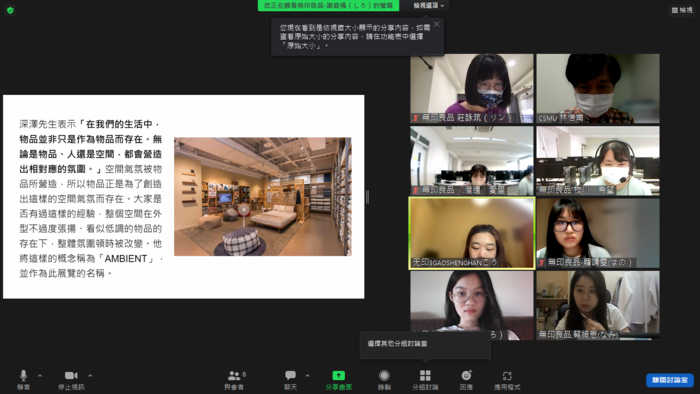Image resolution: width=700 pixels, height=394 pixels.
Task: Open the participants panel (與會者)
Action: coord(234,380)
